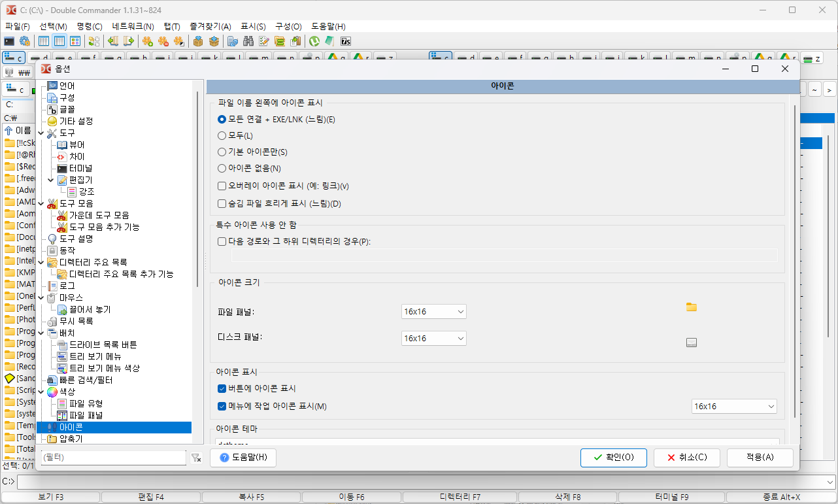Open help with 도움말(H) button
Image resolution: width=838 pixels, height=504 pixels.
pyautogui.click(x=243, y=458)
